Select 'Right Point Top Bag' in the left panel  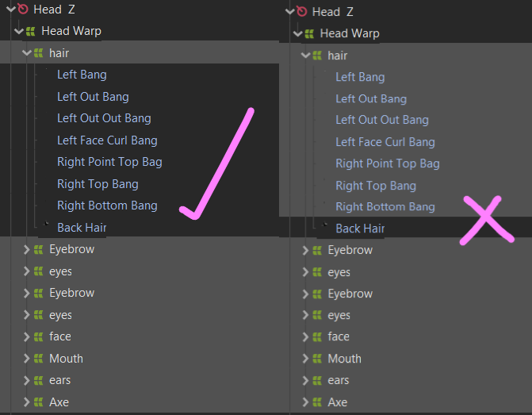pyautogui.click(x=109, y=162)
